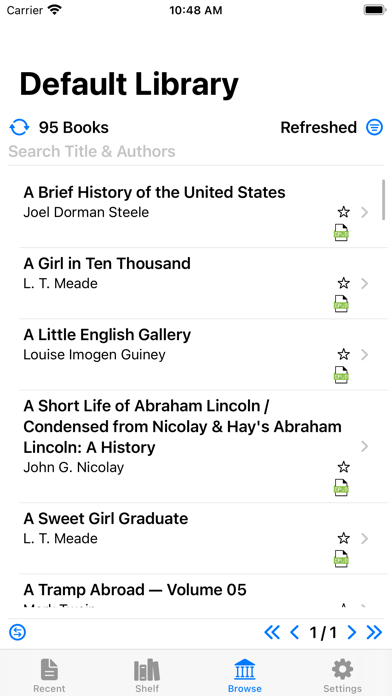Open chevron for A Sweet Girl Graduate
The image size is (392, 696).
(364, 538)
